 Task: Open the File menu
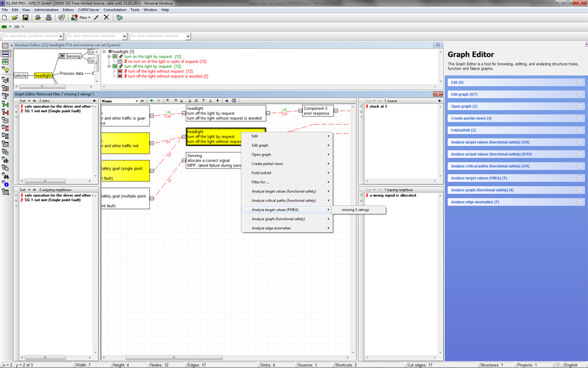(5, 10)
